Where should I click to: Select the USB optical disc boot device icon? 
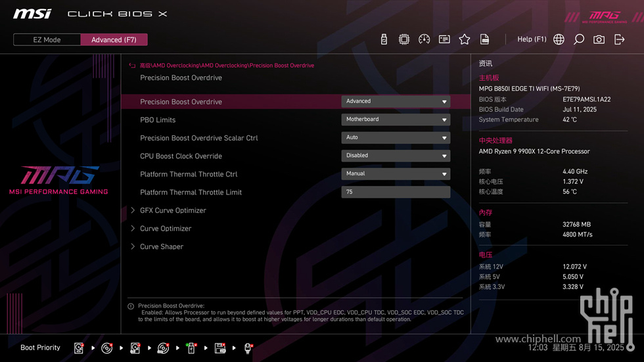(163, 348)
